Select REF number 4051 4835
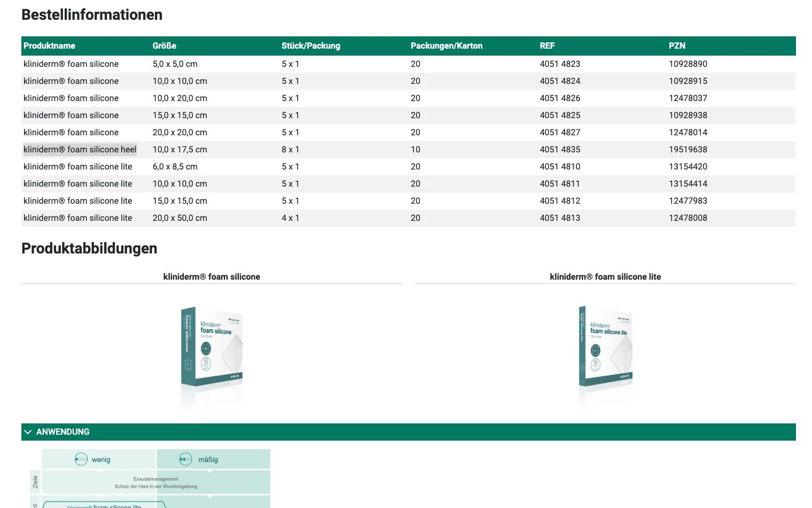 [x=560, y=150]
